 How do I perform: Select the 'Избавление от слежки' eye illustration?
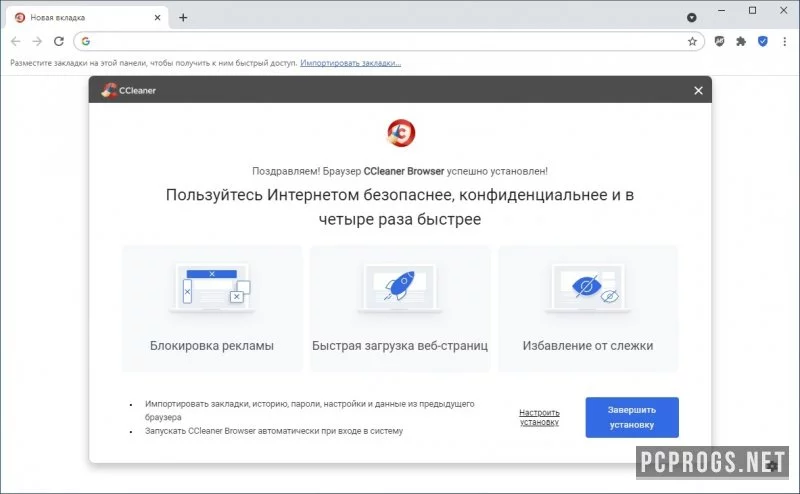pyautogui.click(x=588, y=288)
